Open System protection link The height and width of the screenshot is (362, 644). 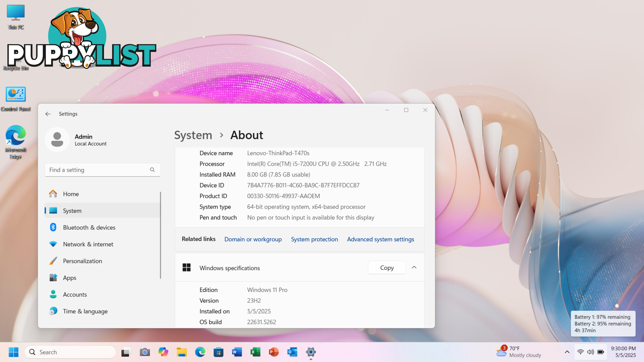click(x=314, y=239)
